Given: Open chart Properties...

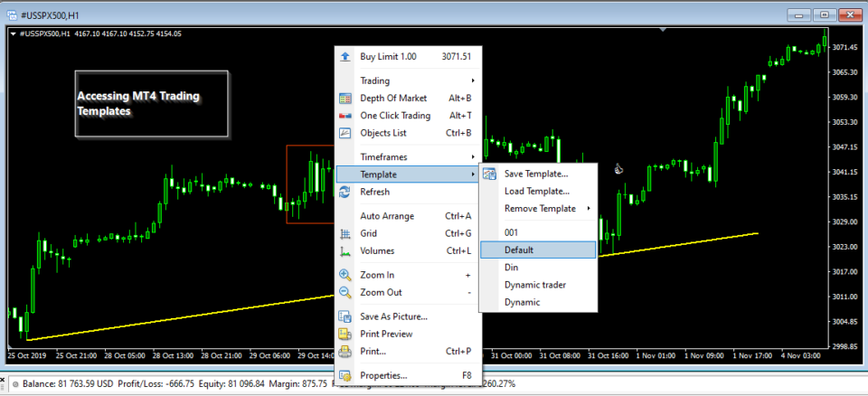Looking at the screenshot, I should [408, 375].
